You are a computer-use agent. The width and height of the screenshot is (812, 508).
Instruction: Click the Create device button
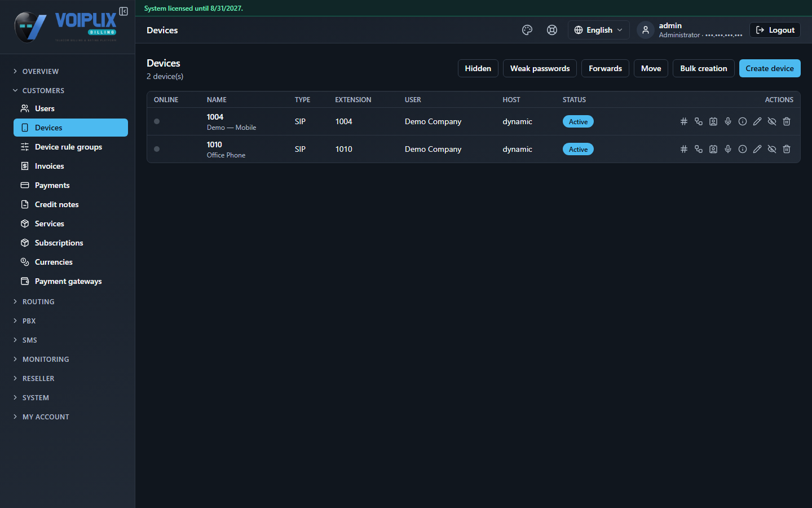(770, 68)
